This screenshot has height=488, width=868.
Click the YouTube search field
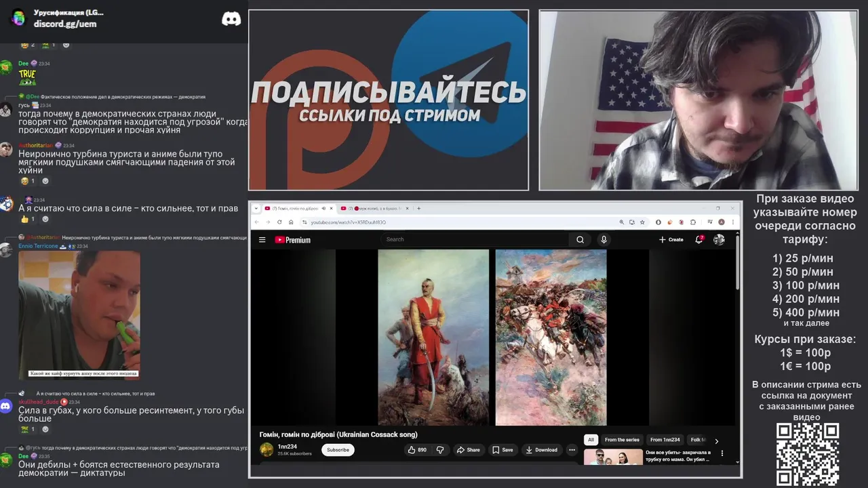click(x=475, y=239)
